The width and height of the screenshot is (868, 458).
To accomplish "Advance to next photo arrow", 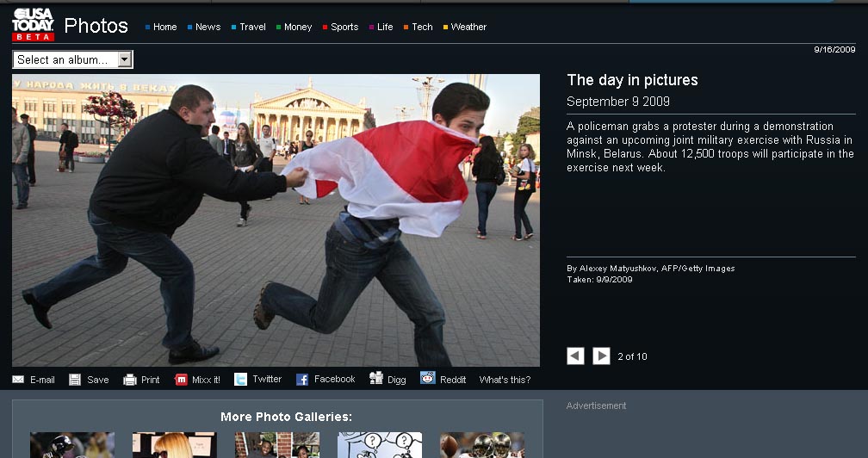I will point(601,356).
